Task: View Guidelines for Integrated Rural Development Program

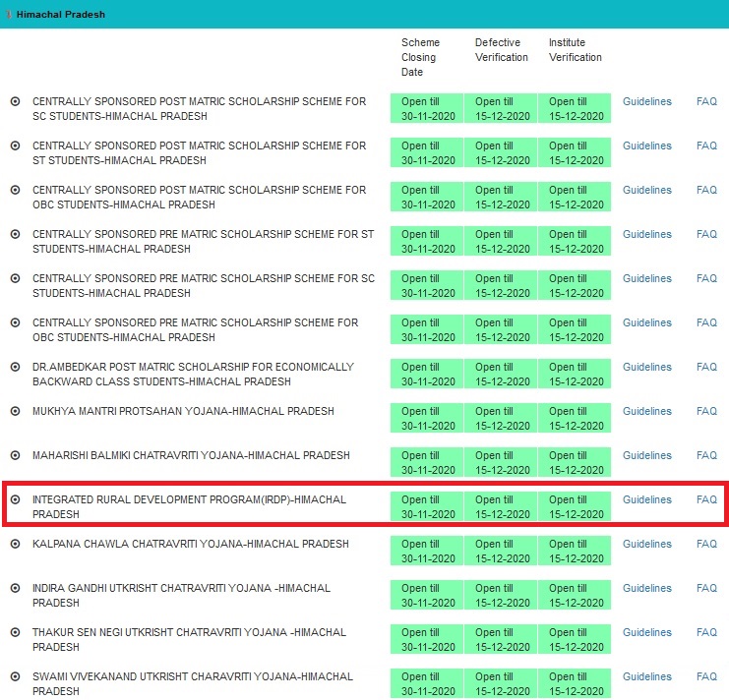Action: tap(646, 499)
